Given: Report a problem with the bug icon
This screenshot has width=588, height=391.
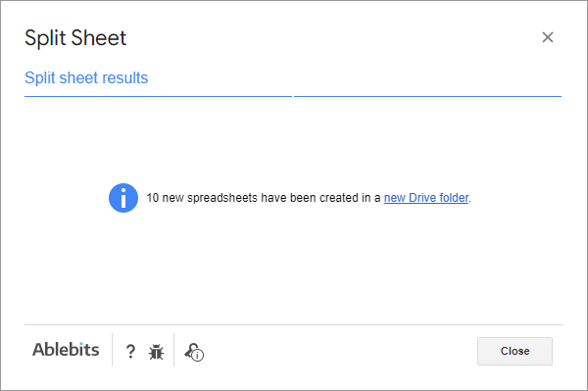Looking at the screenshot, I should (156, 352).
